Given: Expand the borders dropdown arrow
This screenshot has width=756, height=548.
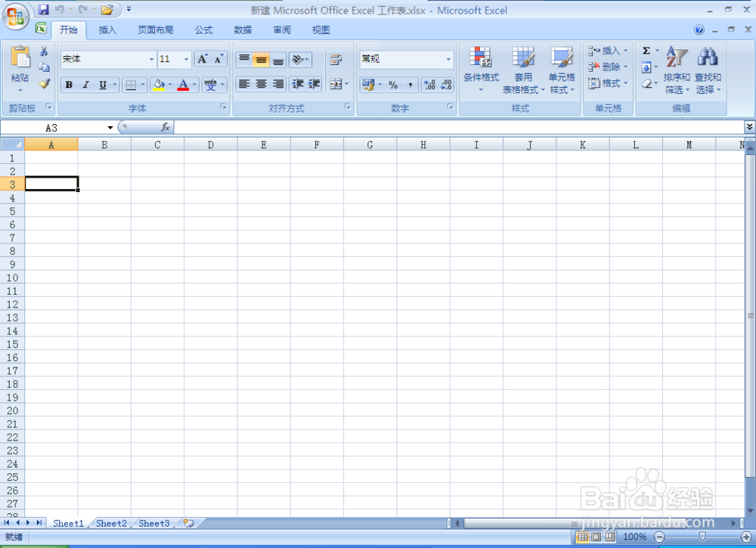Looking at the screenshot, I should click(143, 85).
